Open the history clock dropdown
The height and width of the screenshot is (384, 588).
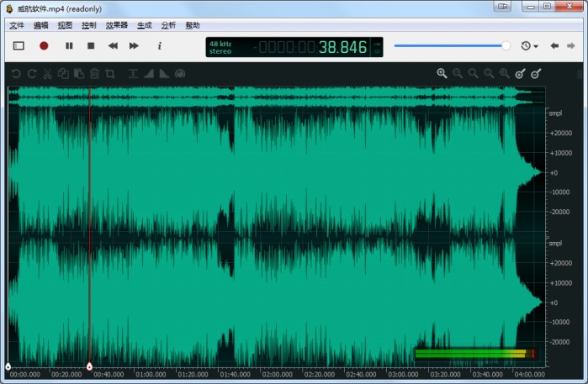tap(529, 45)
